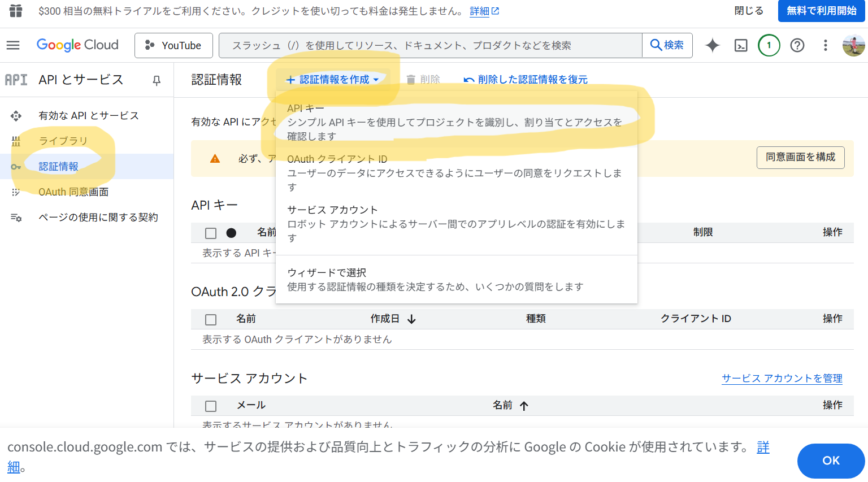Open the hamburger navigation menu

coord(13,45)
